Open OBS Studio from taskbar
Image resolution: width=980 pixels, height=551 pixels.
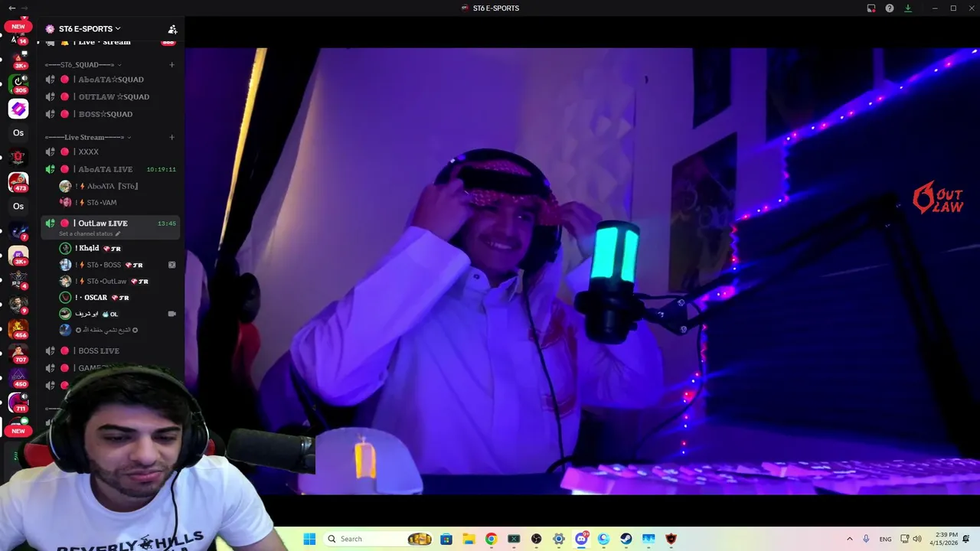[536, 539]
